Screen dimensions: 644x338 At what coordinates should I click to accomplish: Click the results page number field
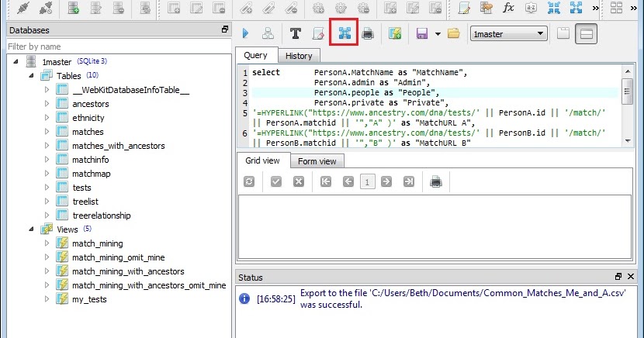[x=367, y=181]
